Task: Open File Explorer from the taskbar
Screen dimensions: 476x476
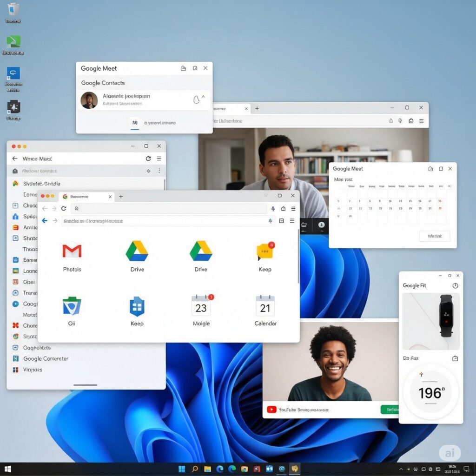Action: (x=208, y=469)
